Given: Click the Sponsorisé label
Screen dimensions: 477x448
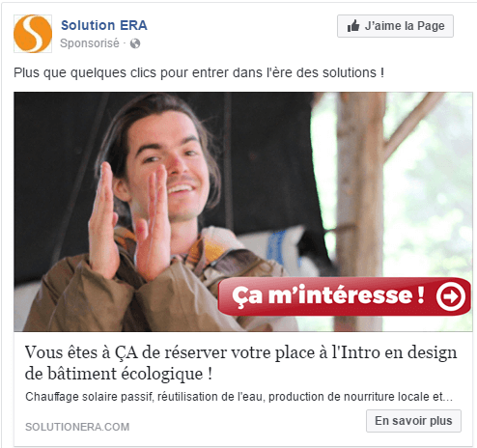Looking at the screenshot, I should coord(90,43).
